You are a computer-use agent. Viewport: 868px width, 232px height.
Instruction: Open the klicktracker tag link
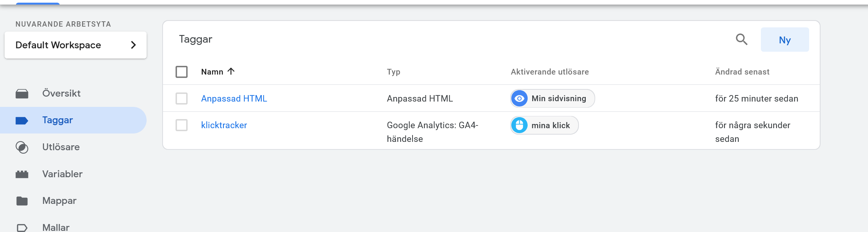click(x=224, y=125)
